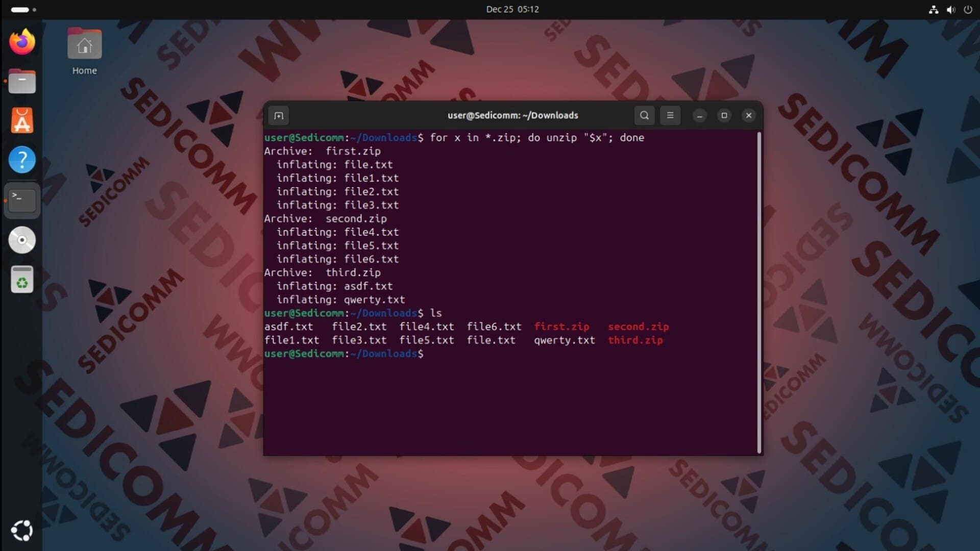Maximize the terminal window

(x=724, y=116)
